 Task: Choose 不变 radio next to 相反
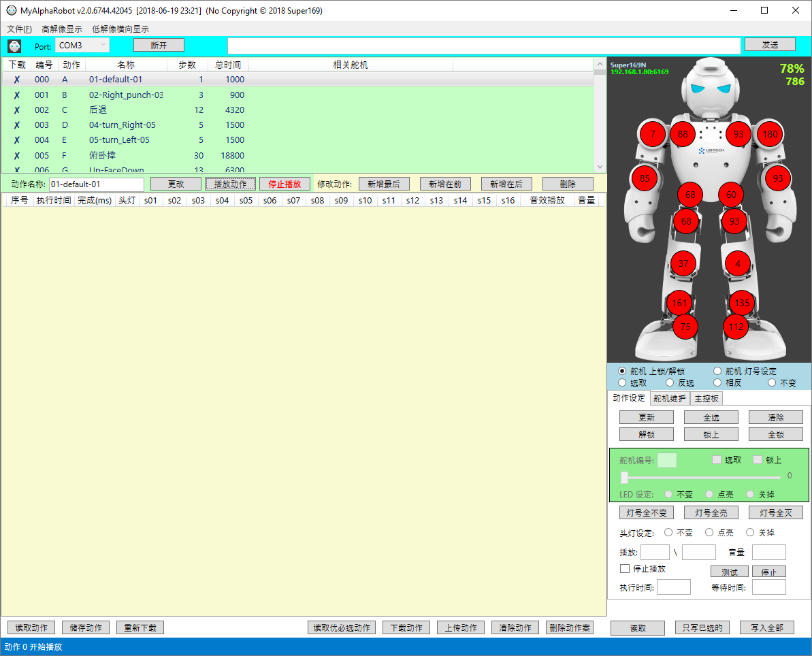(x=772, y=382)
